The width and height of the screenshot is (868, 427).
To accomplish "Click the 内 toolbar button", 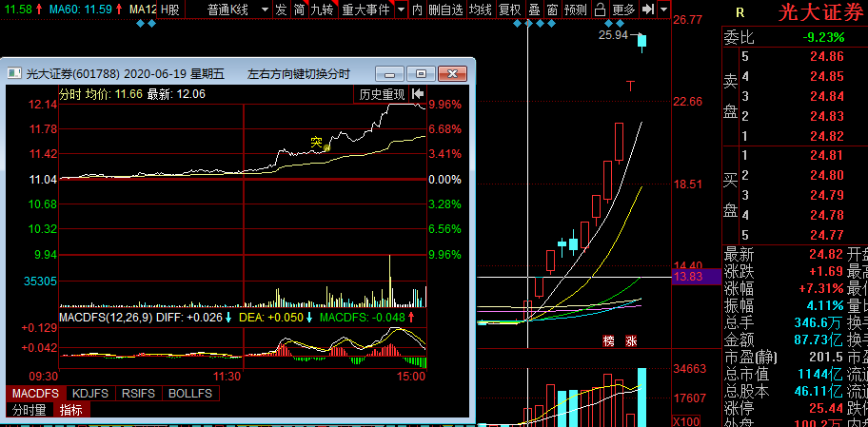I will pos(418,10).
